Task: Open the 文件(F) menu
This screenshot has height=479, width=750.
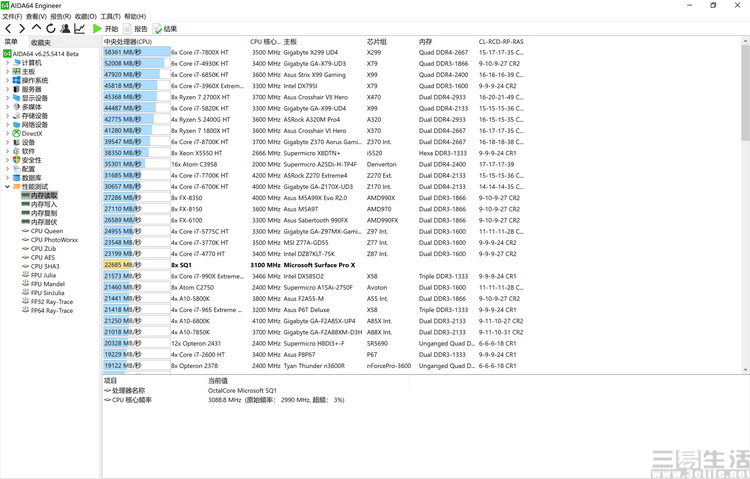Action: click(x=12, y=16)
